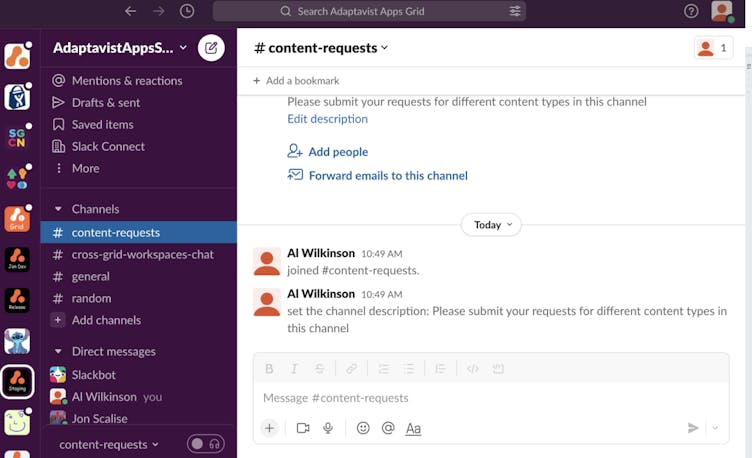Go forward with the right arrow icon
The width and height of the screenshot is (752, 458).
pyautogui.click(x=159, y=11)
